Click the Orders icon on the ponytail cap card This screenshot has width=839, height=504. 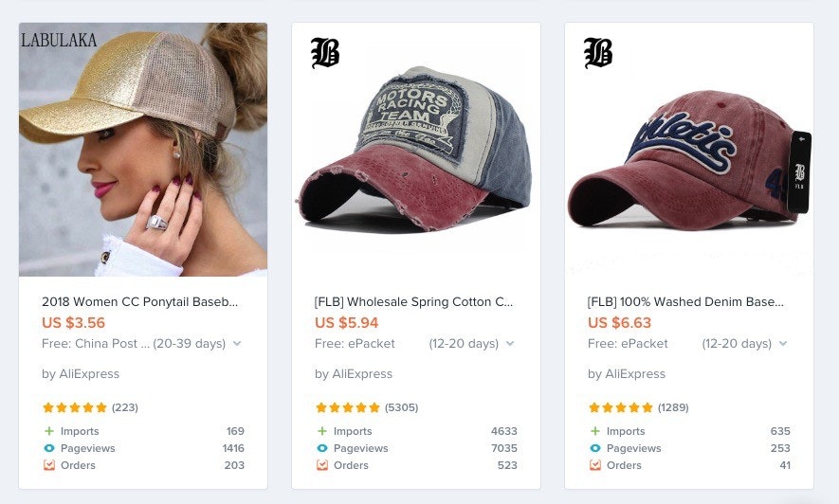click(x=48, y=465)
